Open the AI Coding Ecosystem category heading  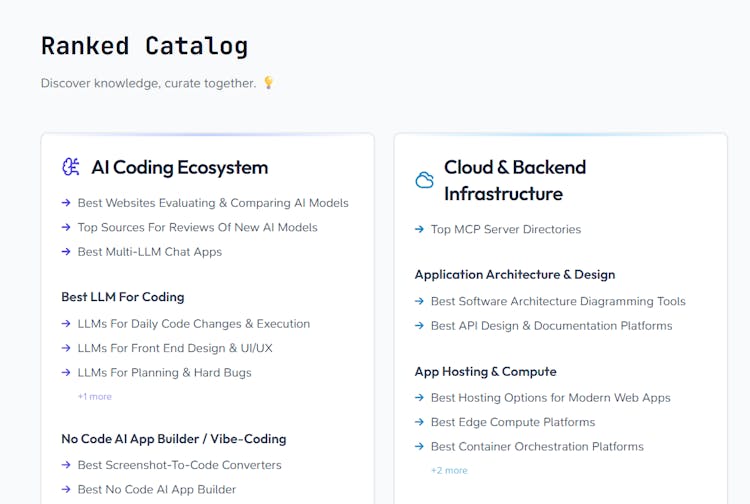point(179,167)
